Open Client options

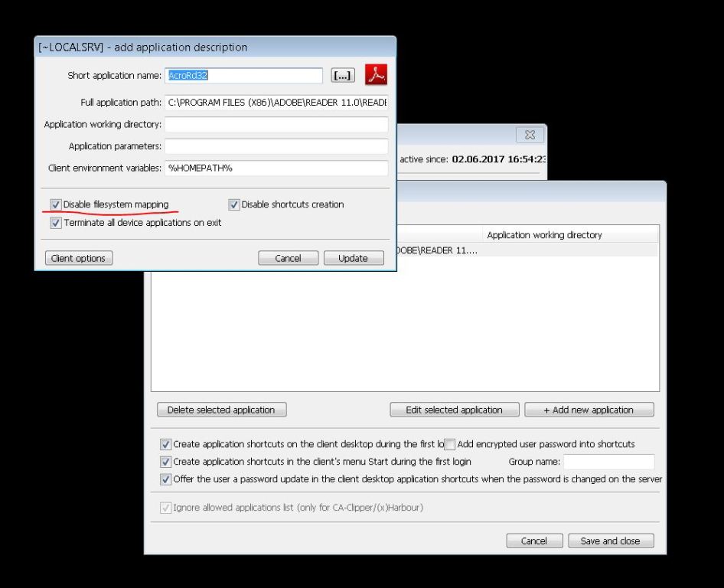(x=79, y=258)
